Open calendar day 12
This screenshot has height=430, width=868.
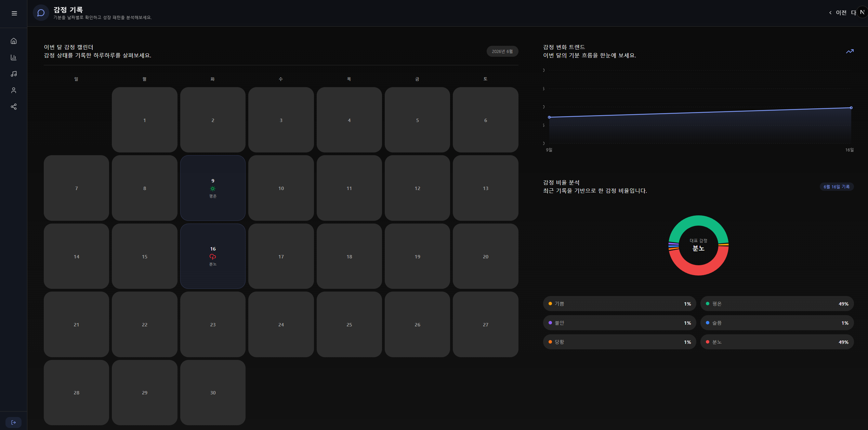click(x=417, y=188)
